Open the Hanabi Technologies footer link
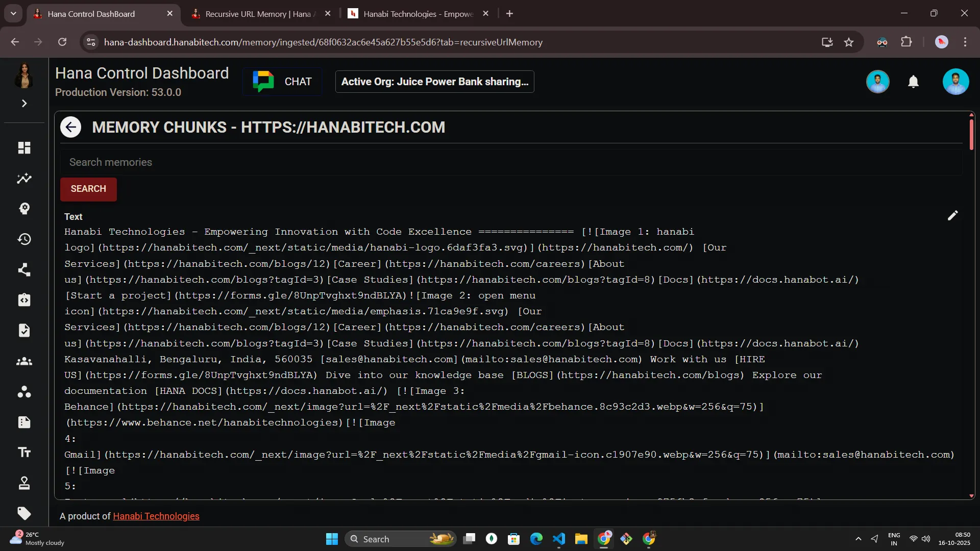 (x=156, y=516)
